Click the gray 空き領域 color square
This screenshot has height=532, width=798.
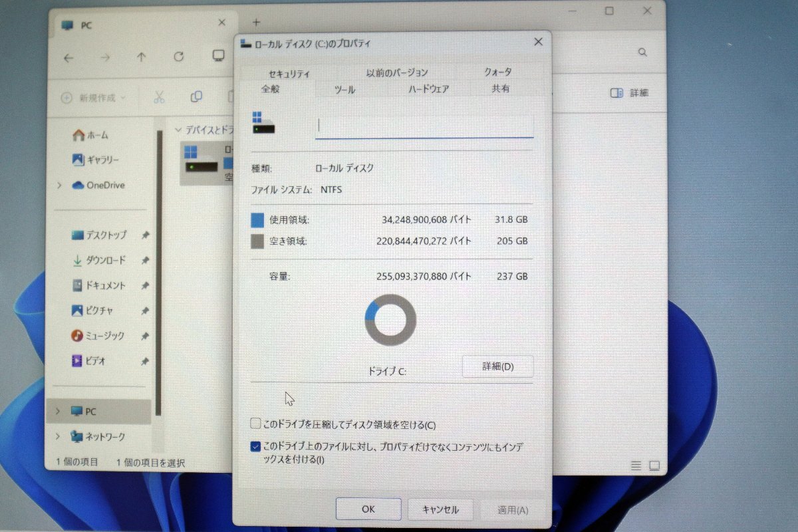tap(257, 241)
